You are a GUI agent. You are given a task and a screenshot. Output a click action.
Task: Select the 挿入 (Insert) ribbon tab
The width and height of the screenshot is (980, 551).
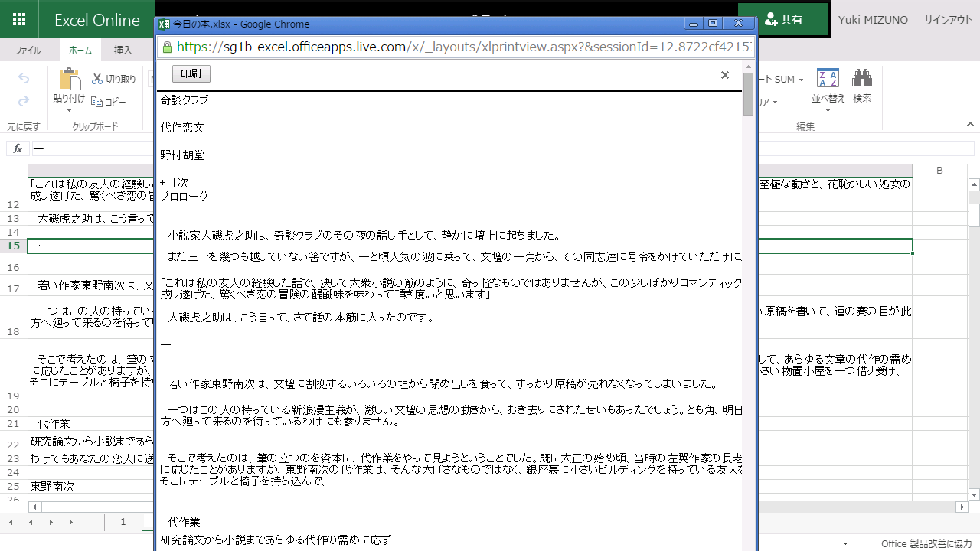(x=122, y=51)
